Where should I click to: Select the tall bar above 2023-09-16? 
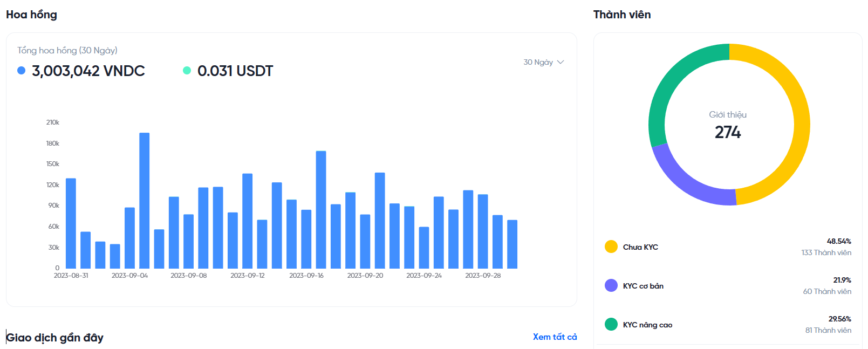[x=321, y=210]
